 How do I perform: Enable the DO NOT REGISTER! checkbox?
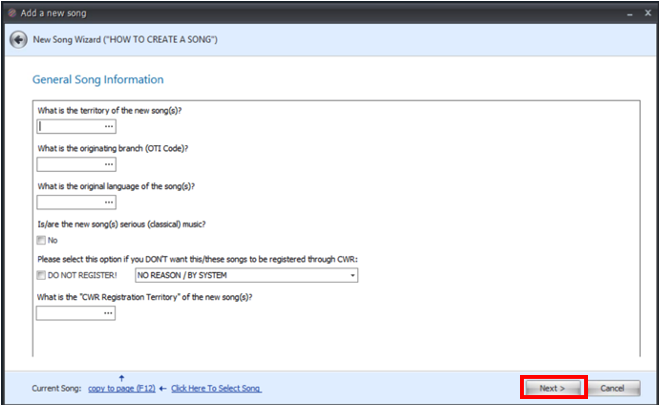(42, 276)
